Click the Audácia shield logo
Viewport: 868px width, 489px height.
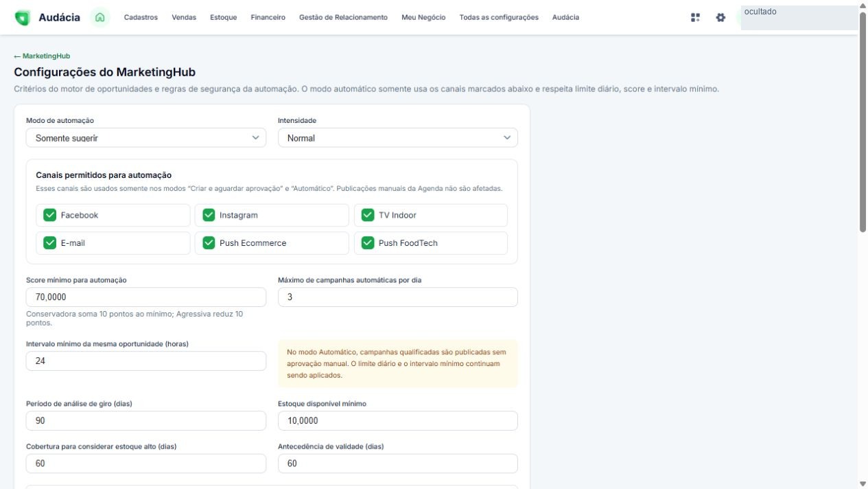[22, 17]
